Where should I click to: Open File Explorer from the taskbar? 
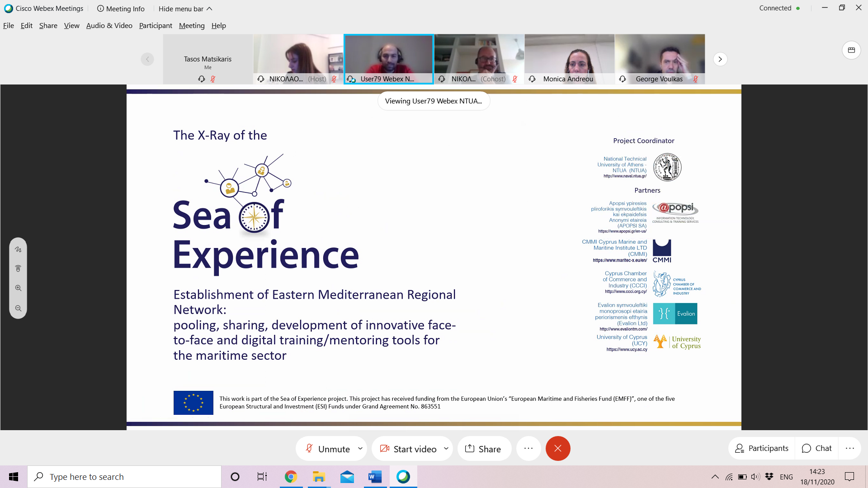(x=319, y=477)
